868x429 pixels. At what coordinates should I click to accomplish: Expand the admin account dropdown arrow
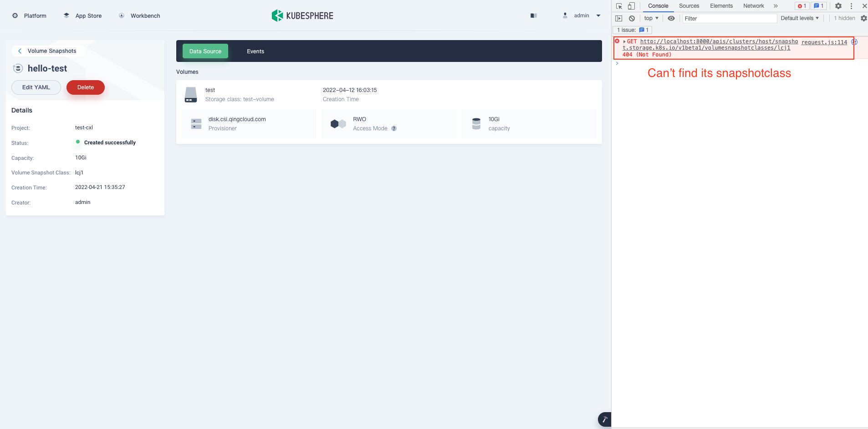[x=598, y=15]
